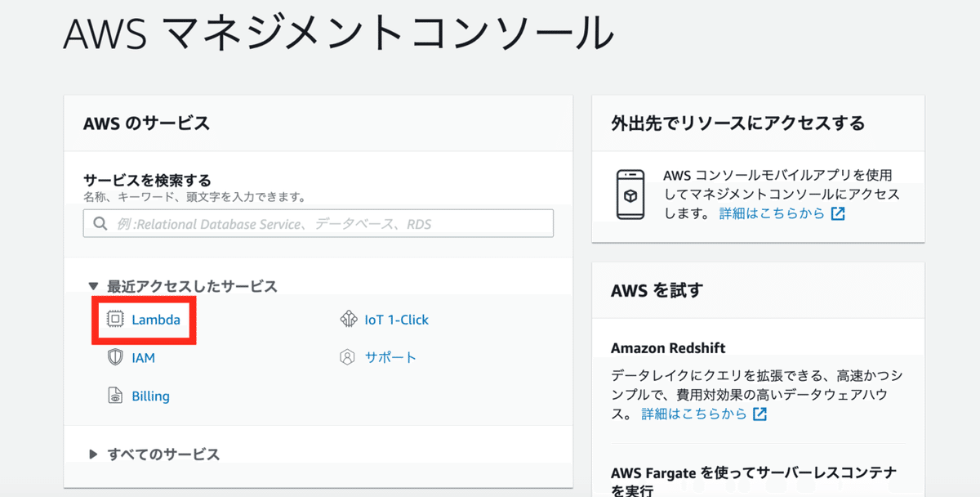This screenshot has height=497, width=980.
Task: Collapse the 最近アクセスしたサービス section
Action: [93, 286]
